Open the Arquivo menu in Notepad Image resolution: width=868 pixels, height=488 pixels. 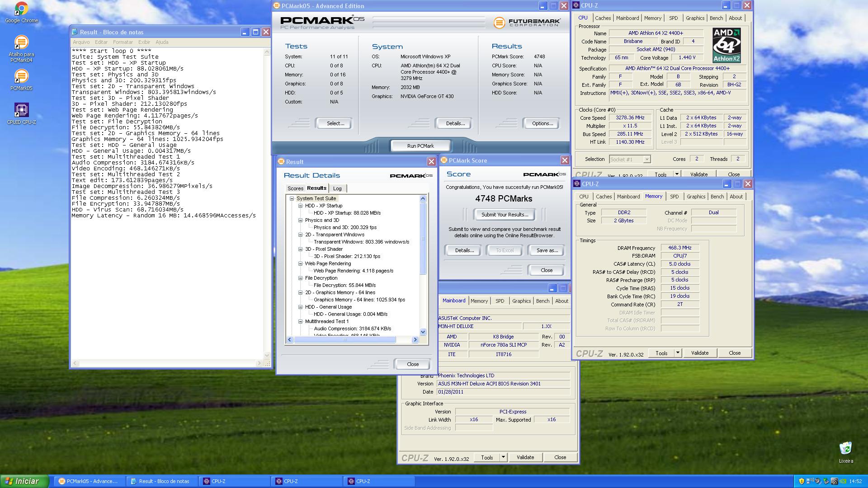pyautogui.click(x=81, y=42)
